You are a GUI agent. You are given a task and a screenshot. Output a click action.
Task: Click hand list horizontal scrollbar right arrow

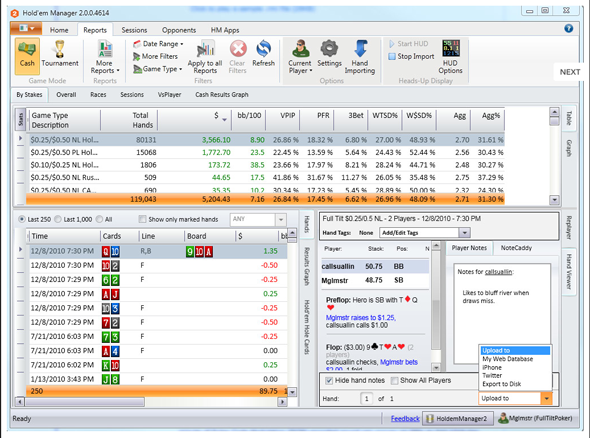282,402
